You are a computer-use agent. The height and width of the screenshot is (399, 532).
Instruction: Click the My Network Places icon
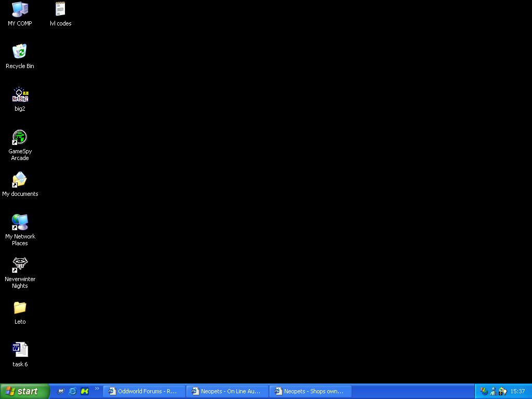point(20,223)
